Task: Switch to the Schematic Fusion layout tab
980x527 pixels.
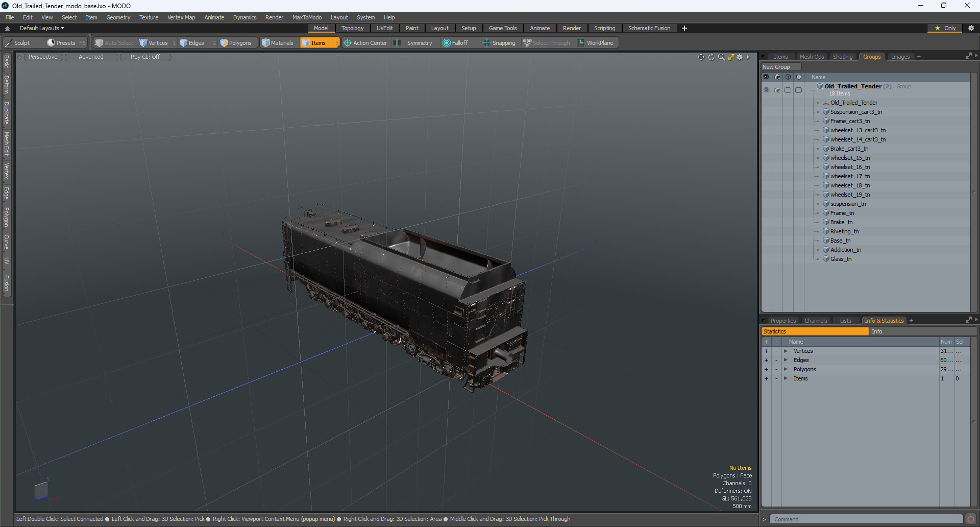Action: tap(649, 28)
